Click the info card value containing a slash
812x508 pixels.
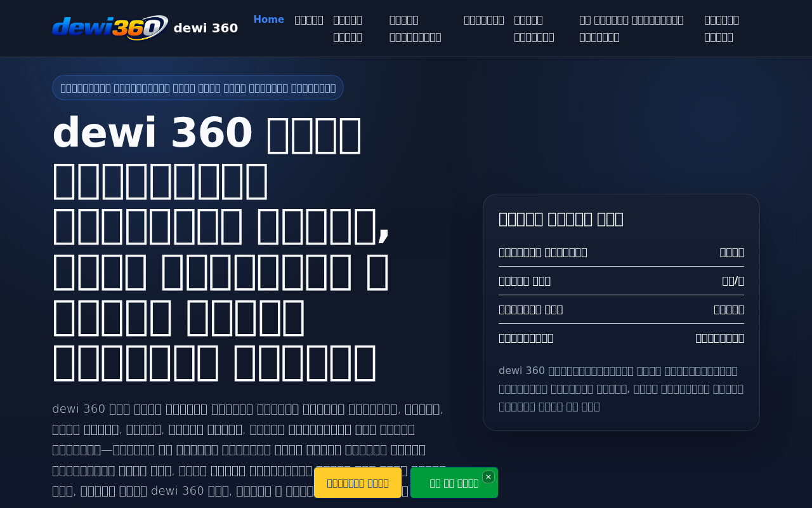(733, 281)
